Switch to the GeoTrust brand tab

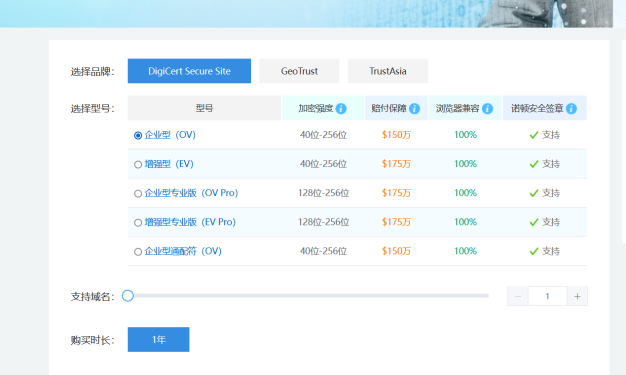pos(299,71)
